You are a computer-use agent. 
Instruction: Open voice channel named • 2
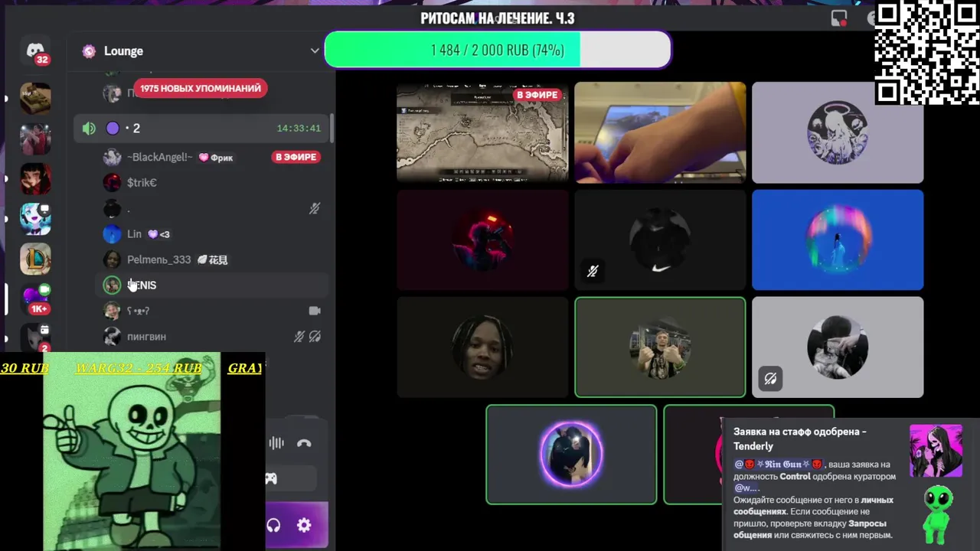click(201, 129)
